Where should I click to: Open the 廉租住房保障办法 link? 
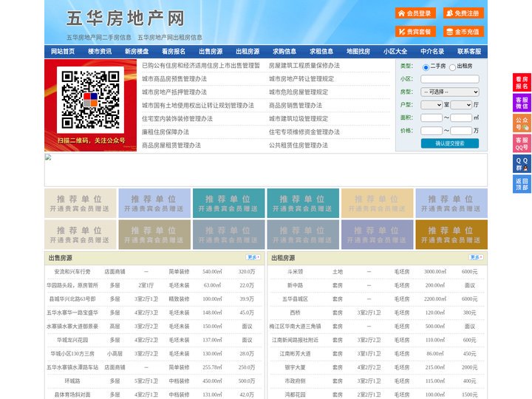click(x=166, y=132)
